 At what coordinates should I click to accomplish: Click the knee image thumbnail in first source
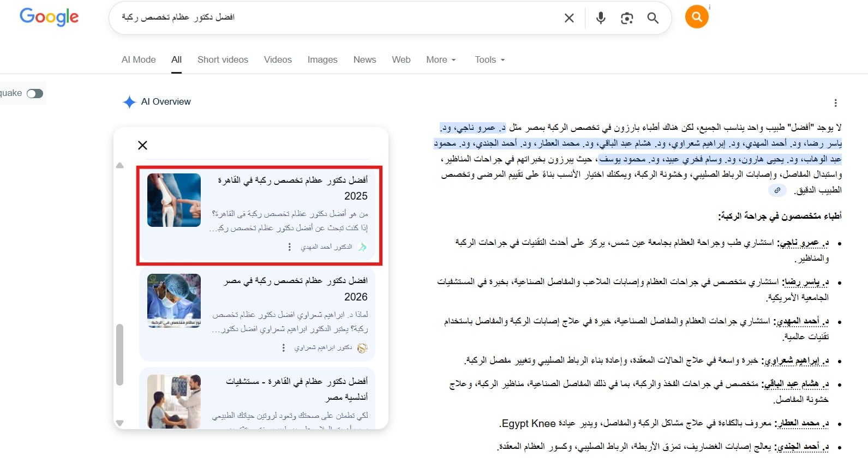(x=174, y=200)
